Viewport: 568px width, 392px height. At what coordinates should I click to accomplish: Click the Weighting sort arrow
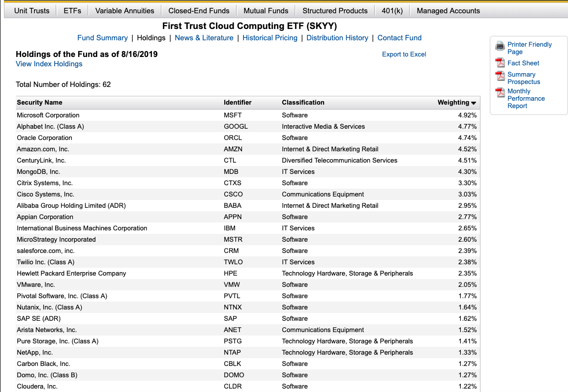pos(473,103)
